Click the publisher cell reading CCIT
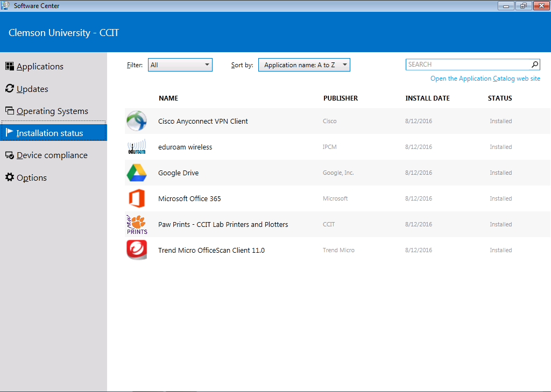Image resolution: width=551 pixels, height=392 pixels. [x=329, y=224]
